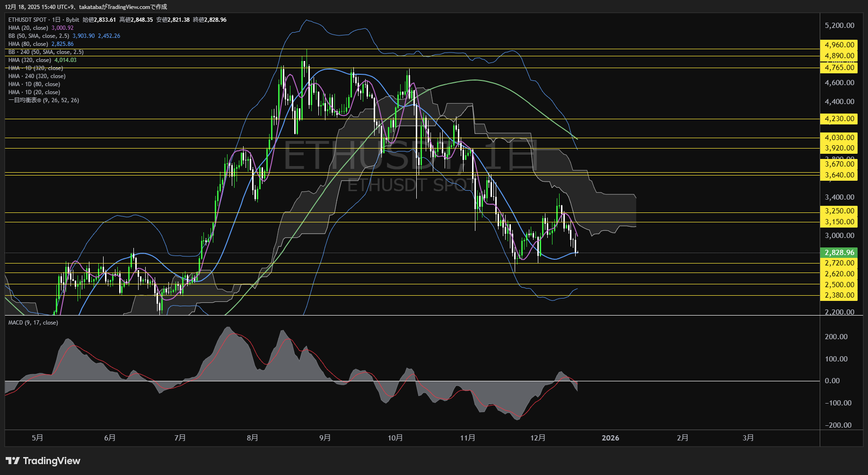The image size is (868, 475).
Task: Click the 3,670.00 yellow price level label
Action: pos(839,164)
